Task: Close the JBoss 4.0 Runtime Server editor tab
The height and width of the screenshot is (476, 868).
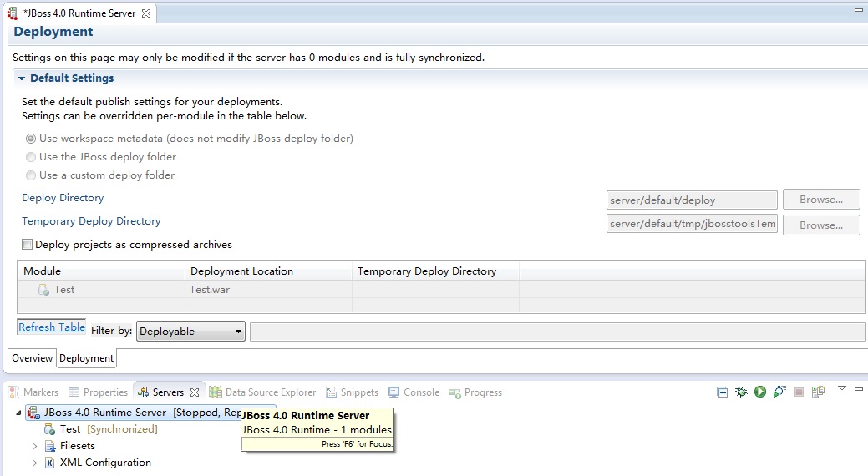Action: pyautogui.click(x=146, y=13)
